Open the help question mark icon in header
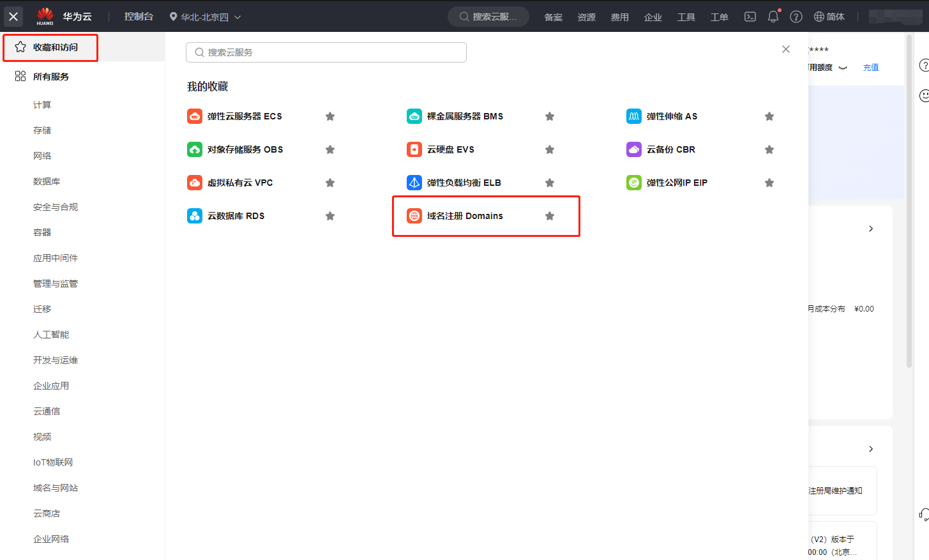 pos(796,17)
